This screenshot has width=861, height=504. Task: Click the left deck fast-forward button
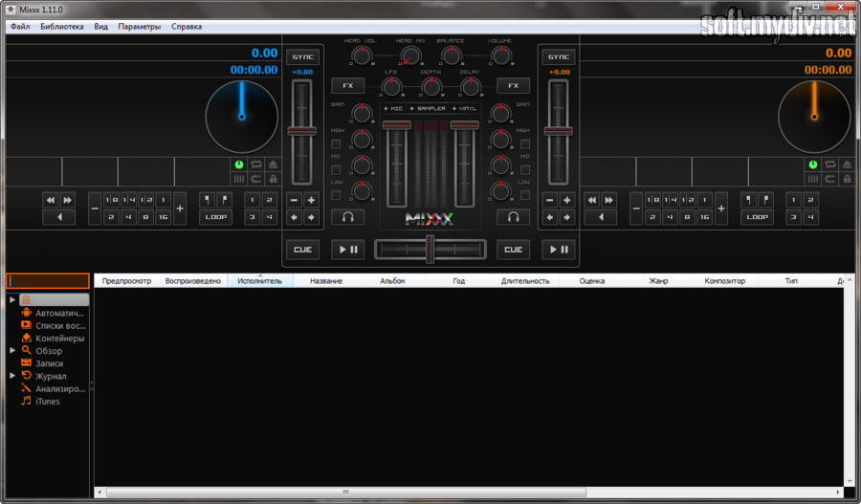point(67,201)
